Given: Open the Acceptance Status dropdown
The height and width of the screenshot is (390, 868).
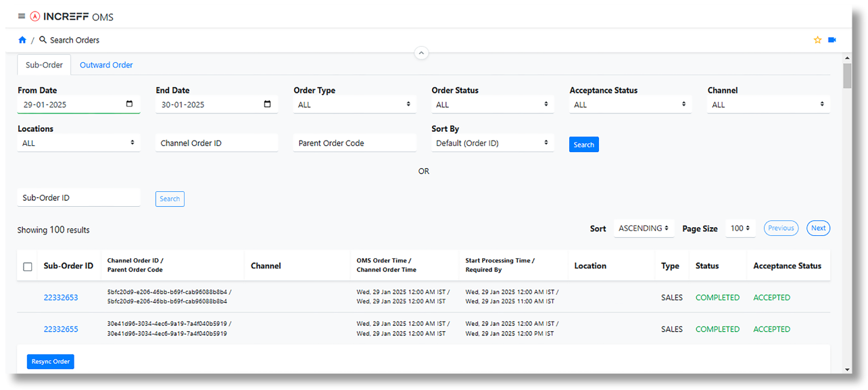Looking at the screenshot, I should 631,105.
